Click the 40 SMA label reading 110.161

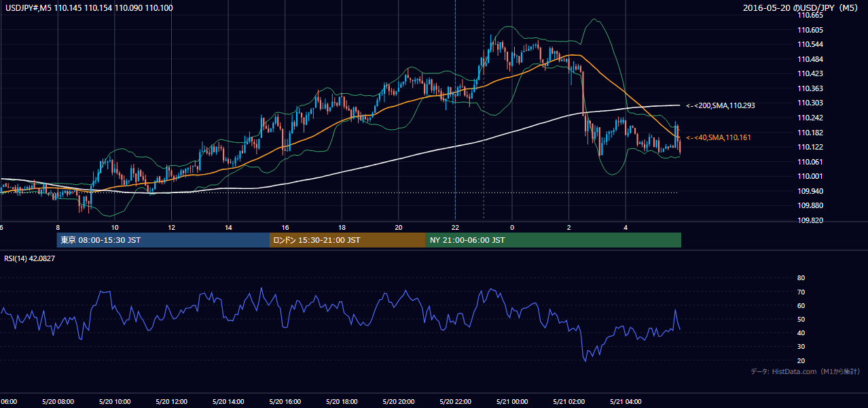(x=719, y=137)
